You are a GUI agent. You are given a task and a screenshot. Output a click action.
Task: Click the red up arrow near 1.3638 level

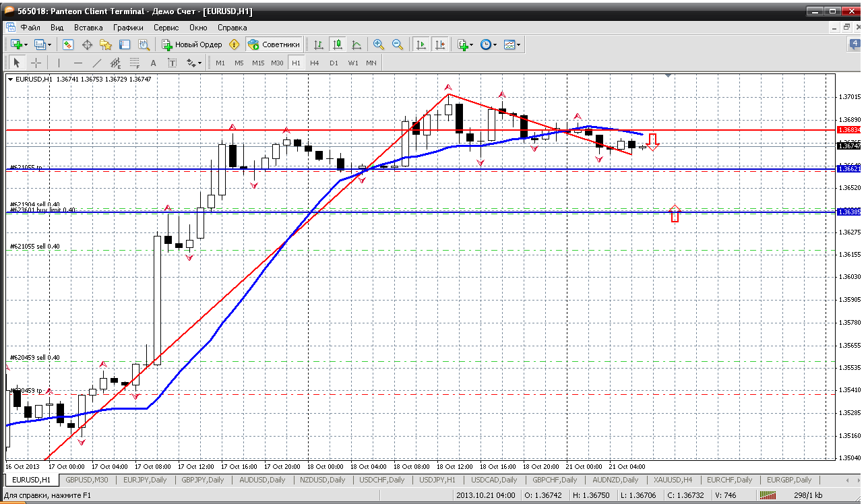675,213
